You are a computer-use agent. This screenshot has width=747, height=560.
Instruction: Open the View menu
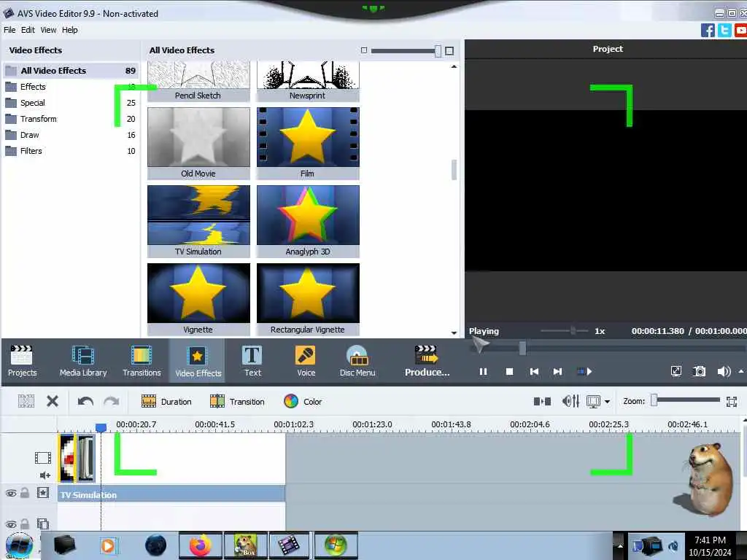[48, 29]
